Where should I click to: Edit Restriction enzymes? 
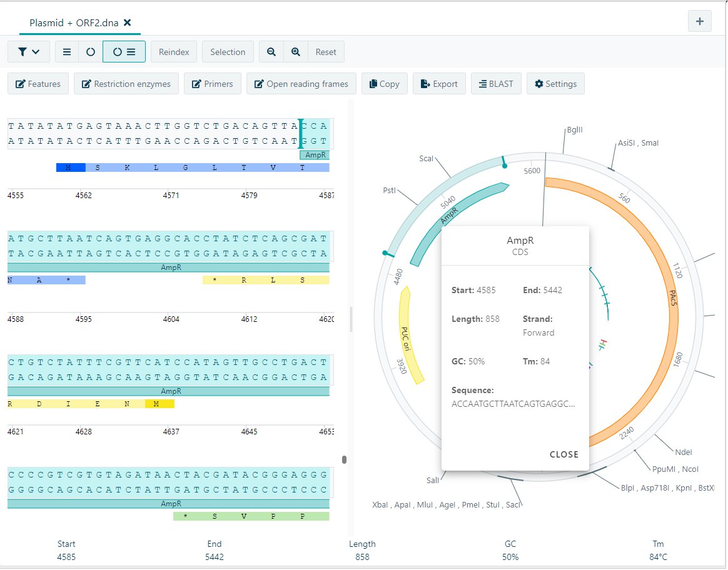pyautogui.click(x=126, y=84)
